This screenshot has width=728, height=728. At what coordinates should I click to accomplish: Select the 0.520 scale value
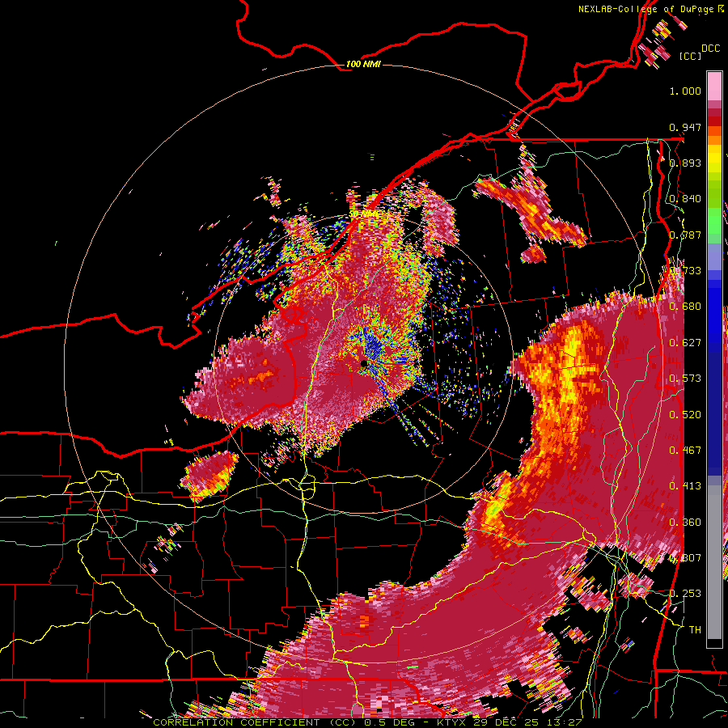[685, 415]
